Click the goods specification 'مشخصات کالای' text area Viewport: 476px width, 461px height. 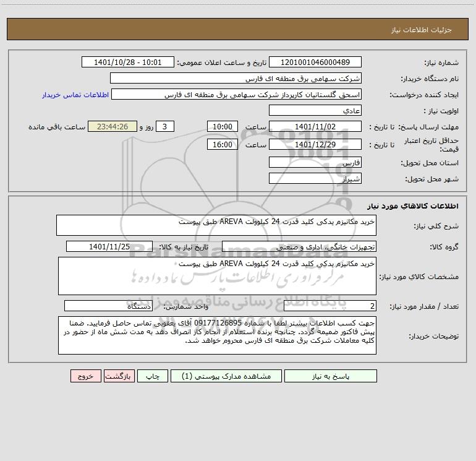pos(217,276)
